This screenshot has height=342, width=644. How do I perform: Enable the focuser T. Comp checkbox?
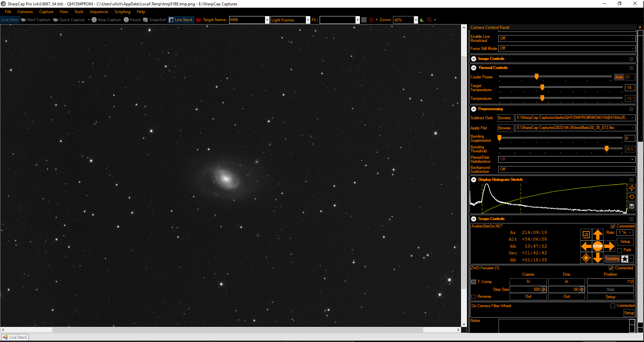(x=473, y=282)
